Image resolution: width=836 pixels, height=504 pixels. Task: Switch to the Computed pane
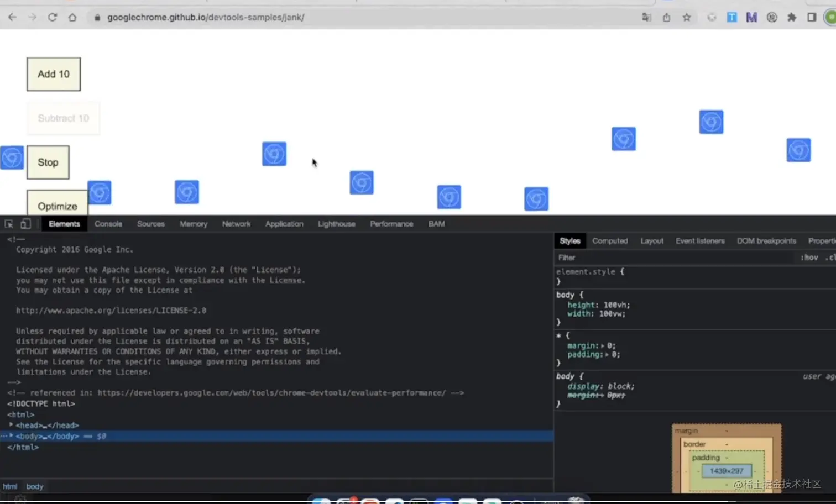(x=610, y=241)
